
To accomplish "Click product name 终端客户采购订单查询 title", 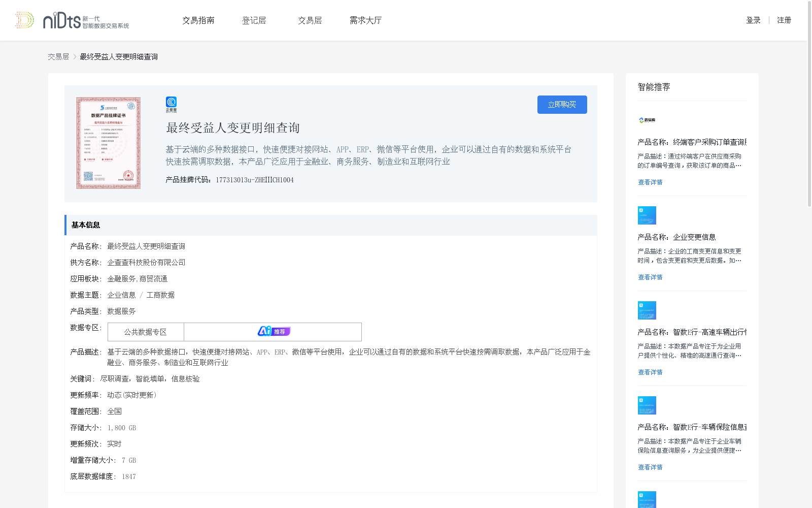I will [692, 142].
